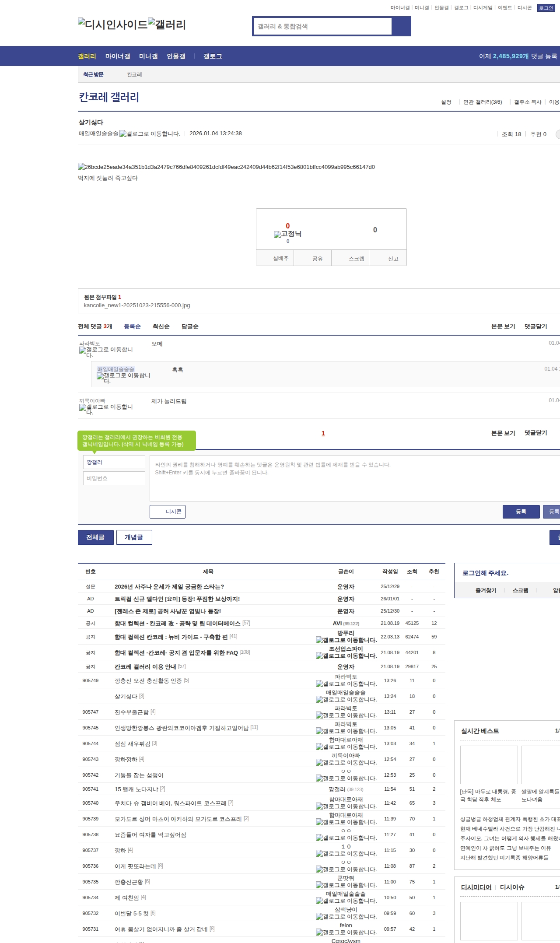Viewport: 560px width, 943px height.
Task: Open the post titled 진수부출근함
Action: [x=132, y=712]
